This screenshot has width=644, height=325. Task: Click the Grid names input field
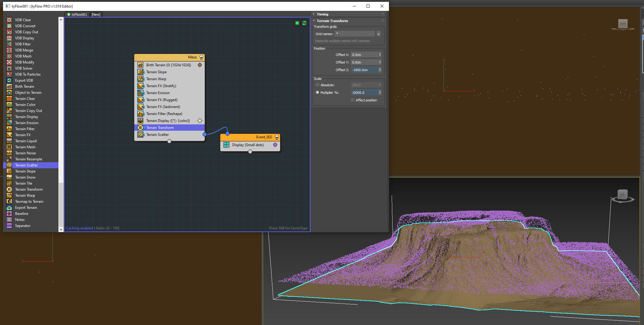(x=355, y=34)
